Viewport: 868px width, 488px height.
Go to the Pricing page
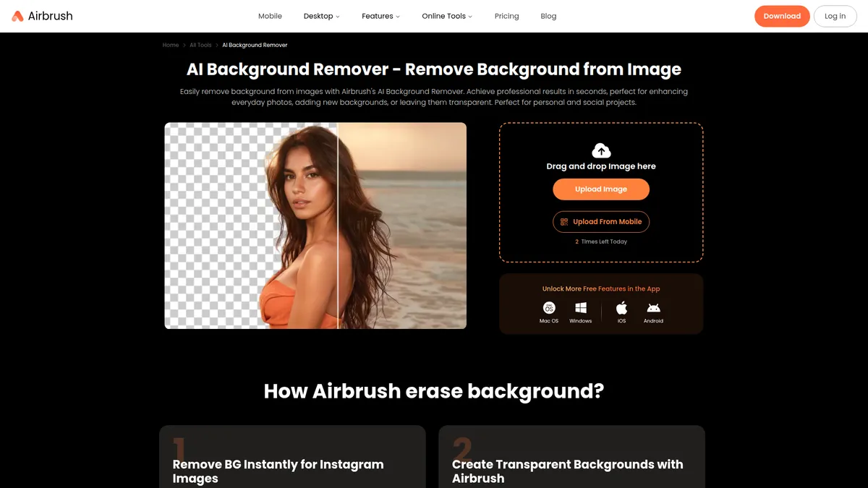506,15
